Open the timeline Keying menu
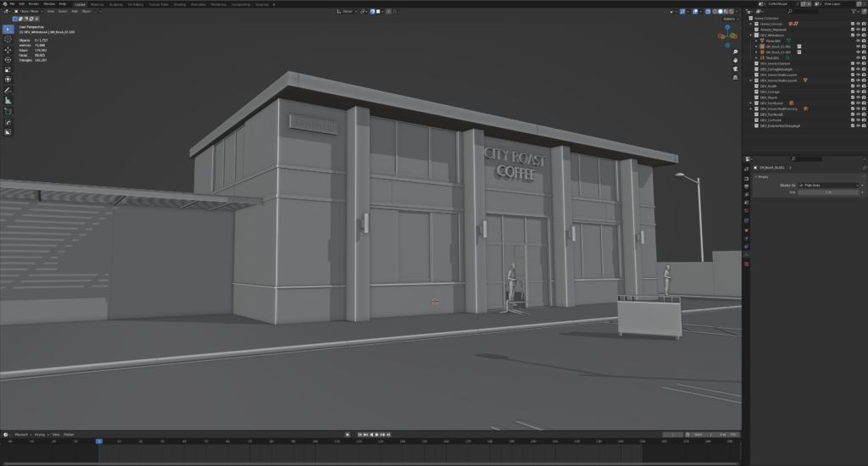The width and height of the screenshot is (868, 466). point(41,435)
